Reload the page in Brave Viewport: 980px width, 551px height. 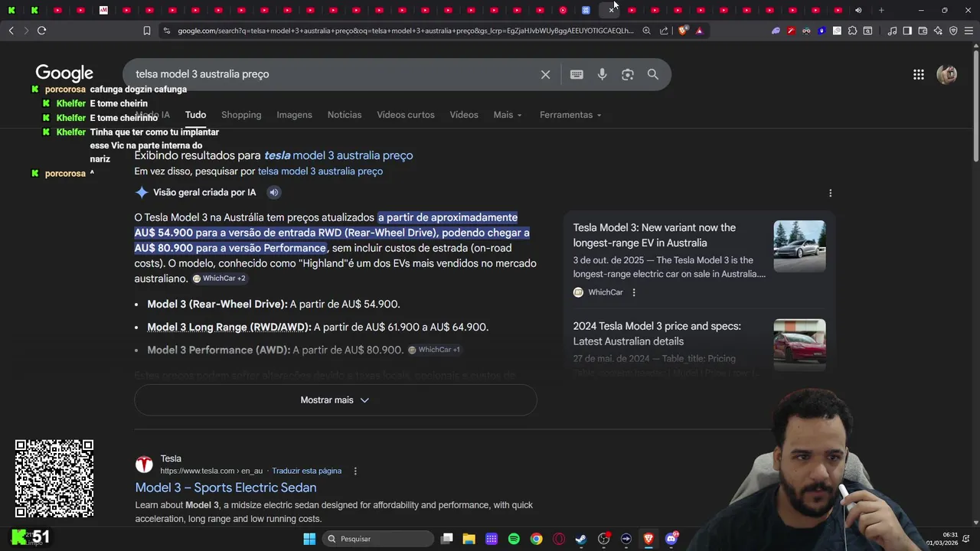(41, 31)
